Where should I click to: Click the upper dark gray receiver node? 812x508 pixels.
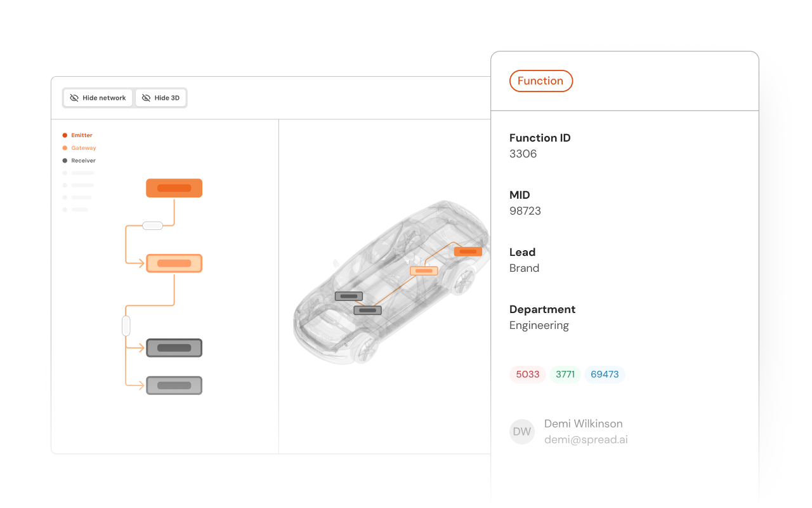174,347
